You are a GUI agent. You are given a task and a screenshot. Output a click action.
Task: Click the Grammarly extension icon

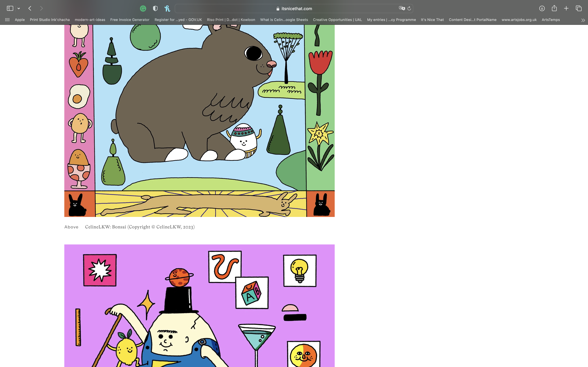point(143,9)
